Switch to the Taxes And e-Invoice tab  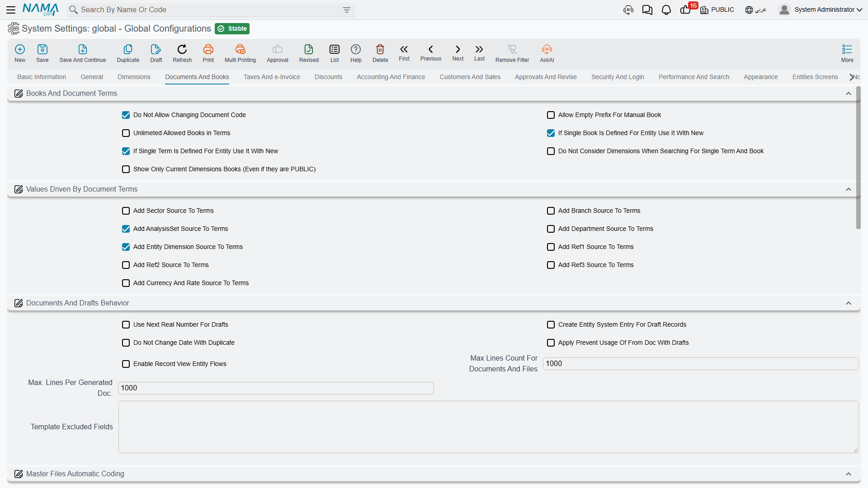272,77
